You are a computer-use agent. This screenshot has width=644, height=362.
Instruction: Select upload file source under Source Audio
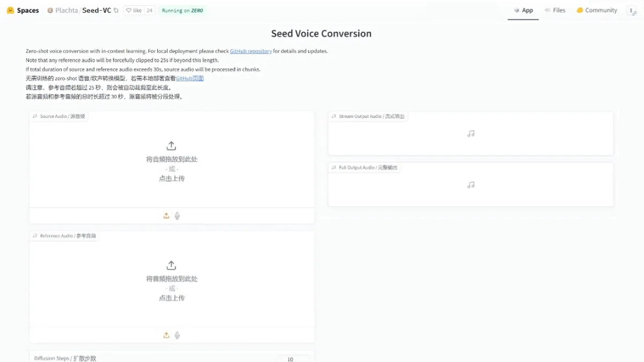point(166,216)
